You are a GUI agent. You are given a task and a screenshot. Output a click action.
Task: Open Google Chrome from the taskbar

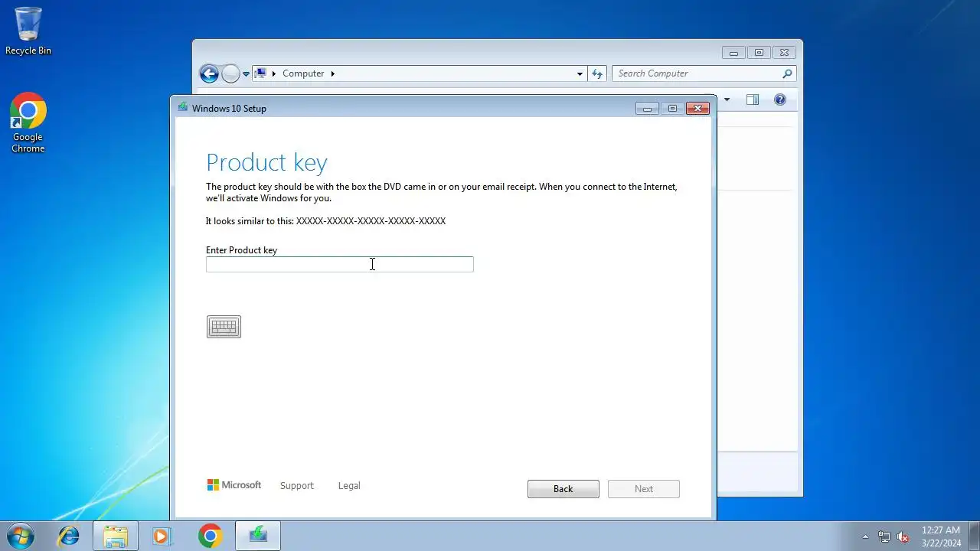(210, 536)
